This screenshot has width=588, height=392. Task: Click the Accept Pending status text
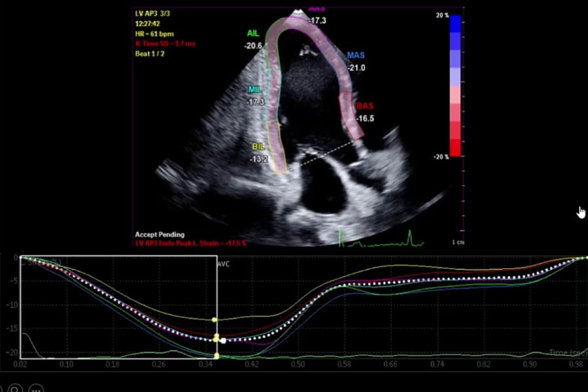pos(159,234)
